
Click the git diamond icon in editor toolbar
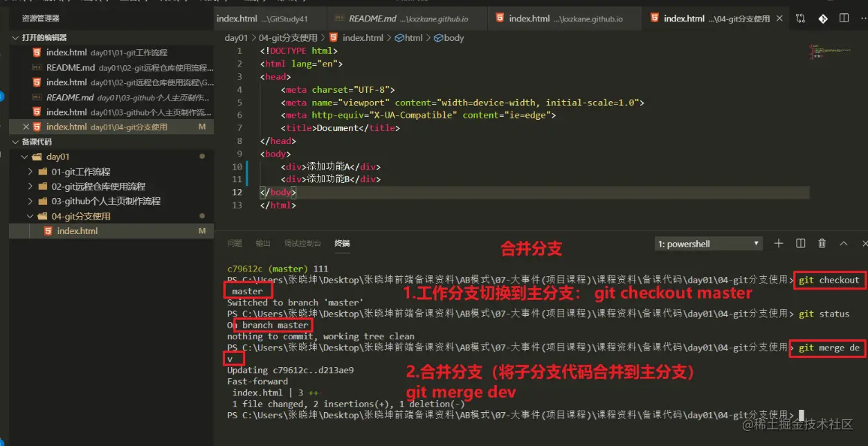(823, 19)
